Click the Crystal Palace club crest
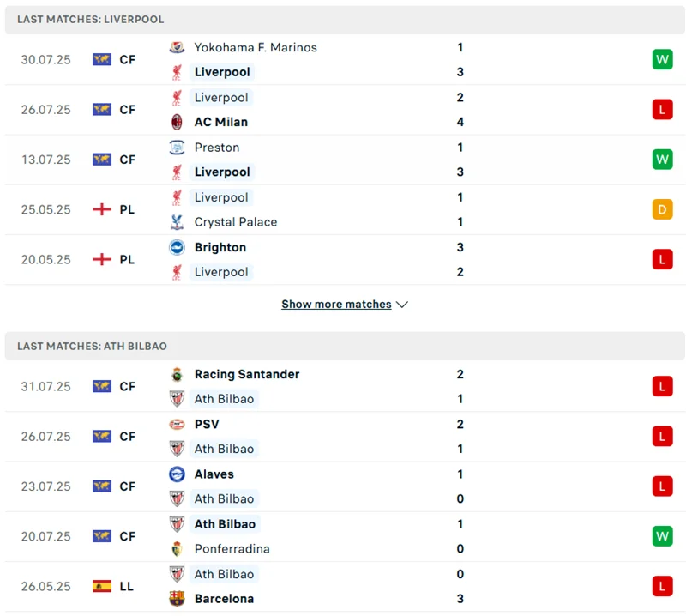686x616 pixels. tap(177, 222)
